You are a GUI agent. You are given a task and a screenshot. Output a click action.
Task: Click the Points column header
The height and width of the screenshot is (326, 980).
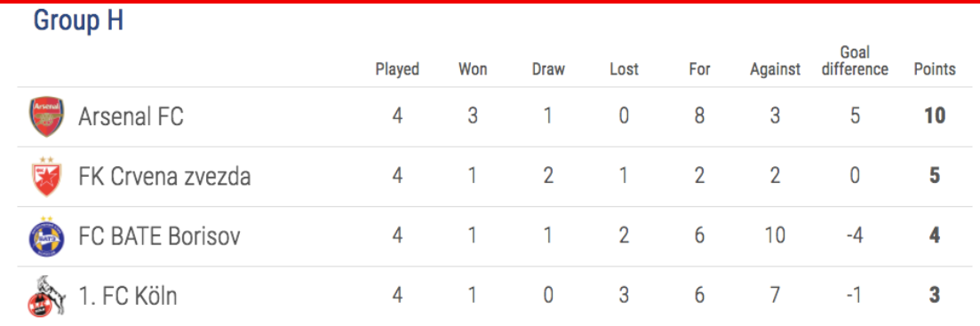coord(935,68)
